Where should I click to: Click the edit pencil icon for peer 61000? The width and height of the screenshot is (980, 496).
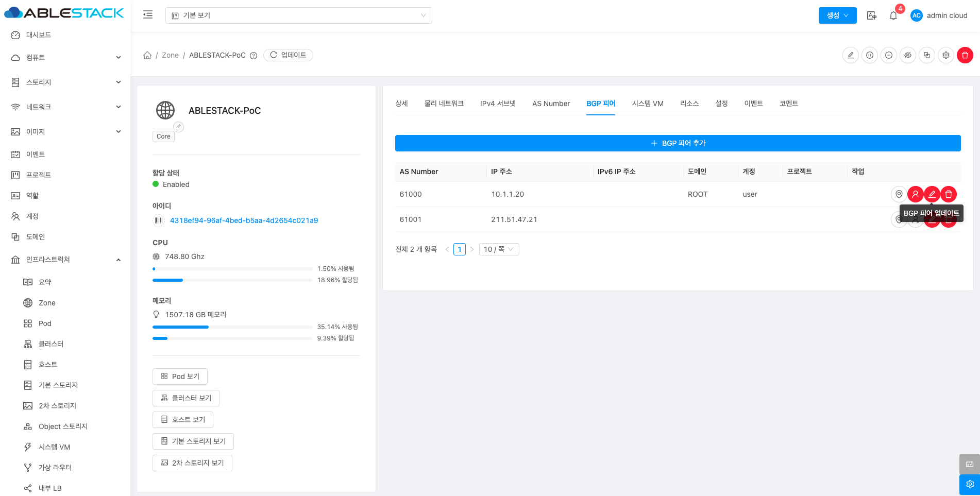point(932,194)
